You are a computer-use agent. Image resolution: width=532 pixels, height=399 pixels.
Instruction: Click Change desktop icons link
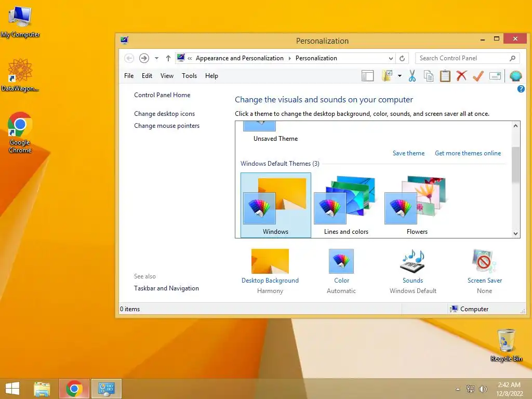(x=165, y=114)
